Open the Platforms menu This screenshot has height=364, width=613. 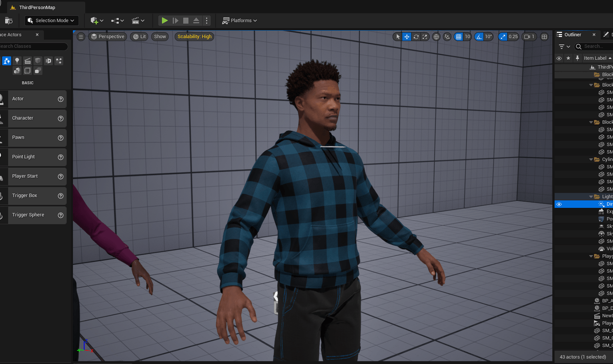pyautogui.click(x=240, y=20)
